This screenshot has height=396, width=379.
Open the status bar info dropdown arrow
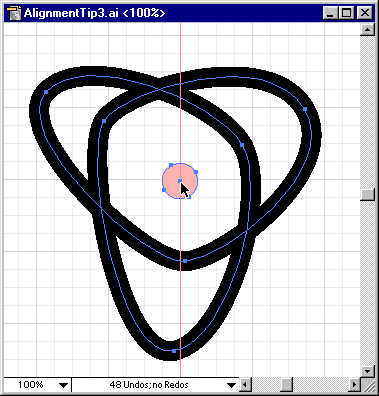(x=231, y=385)
